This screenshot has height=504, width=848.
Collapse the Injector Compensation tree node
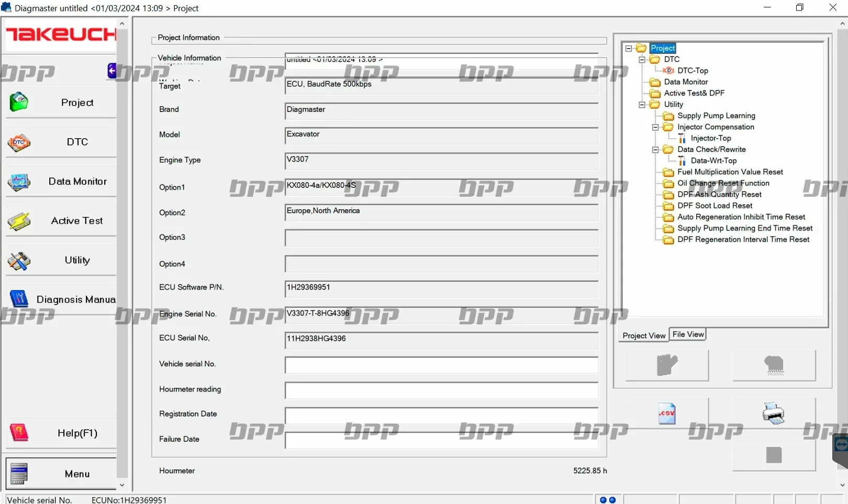(x=655, y=127)
